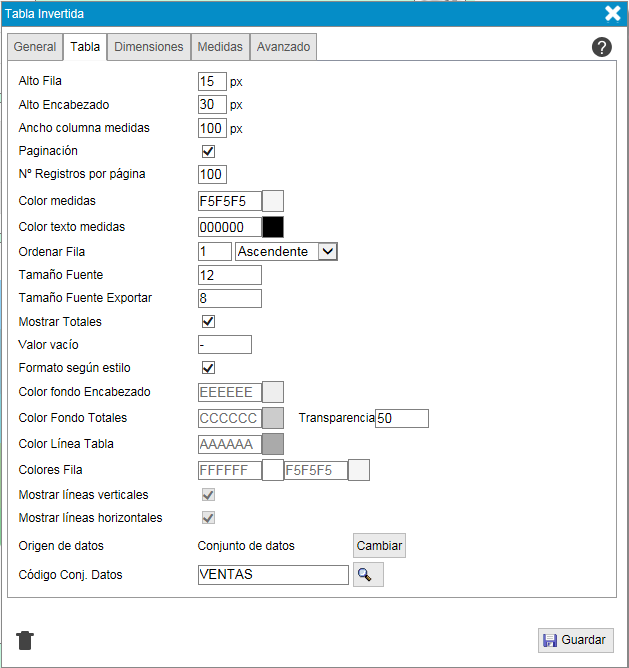Open the Ascendente sort order dropdown
Image resolution: width=629 pixels, height=668 pixels.
286,252
